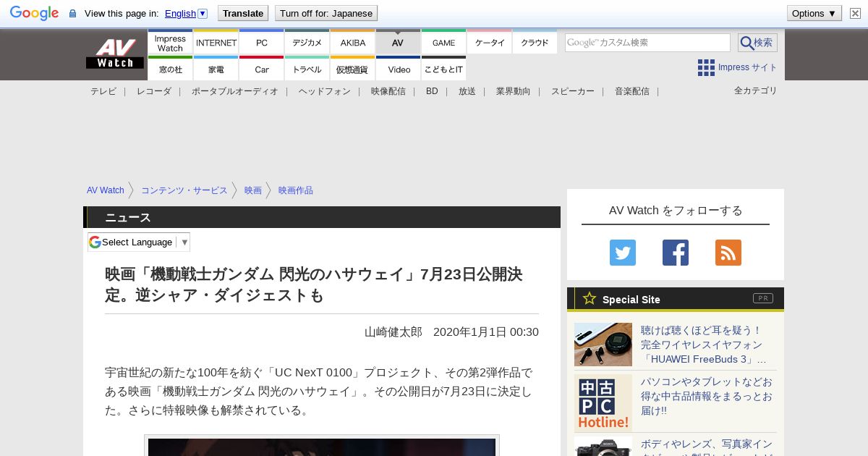Select the AV tab
The image size is (868, 456).
[398, 42]
